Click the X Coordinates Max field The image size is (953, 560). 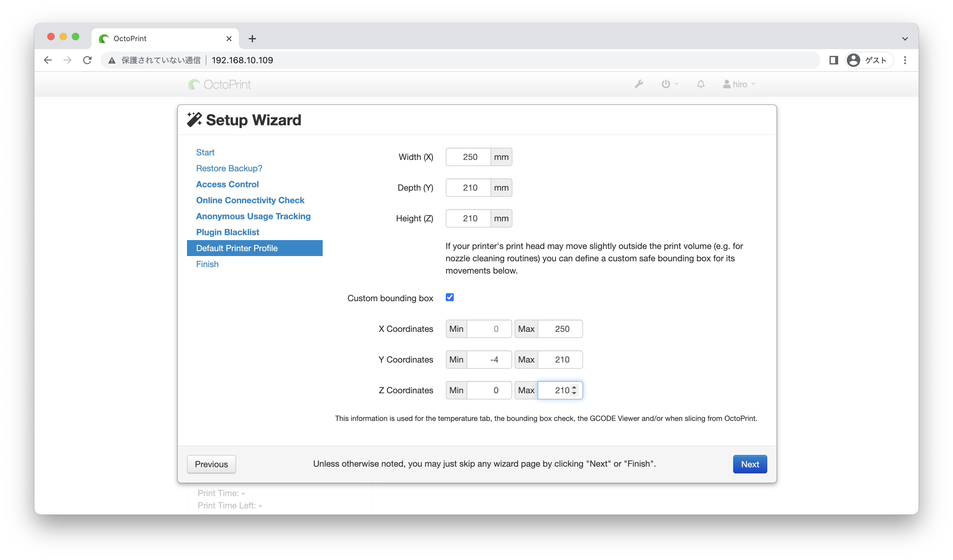[x=560, y=329]
